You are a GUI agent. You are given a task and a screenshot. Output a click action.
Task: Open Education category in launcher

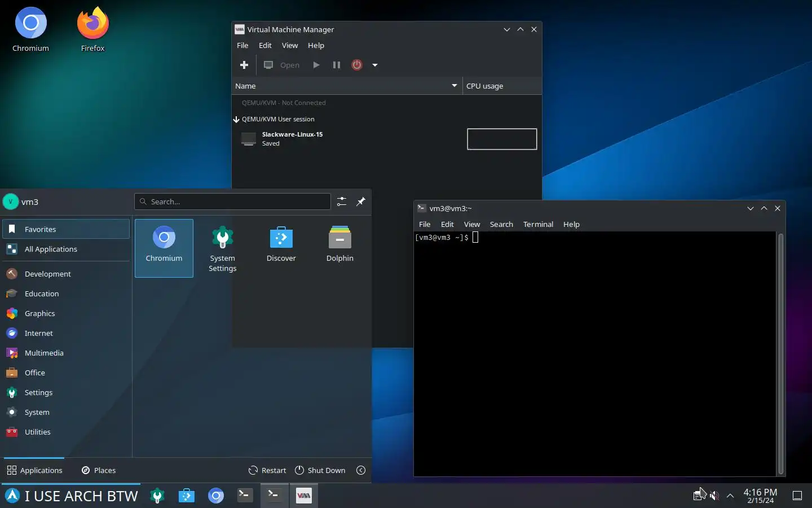(x=66, y=294)
